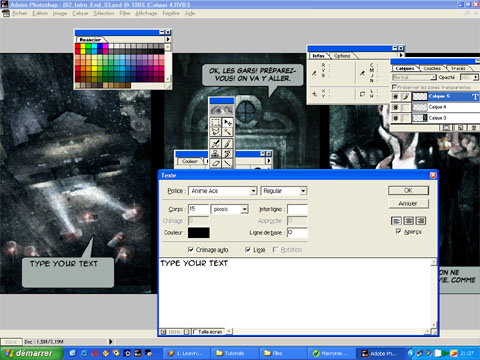Click the black Couleur text color swatch

click(x=199, y=233)
